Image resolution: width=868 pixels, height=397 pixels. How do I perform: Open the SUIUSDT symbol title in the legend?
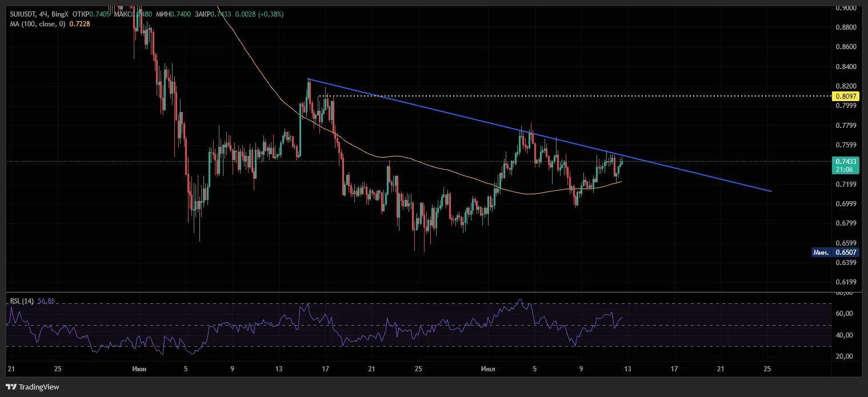click(23, 14)
